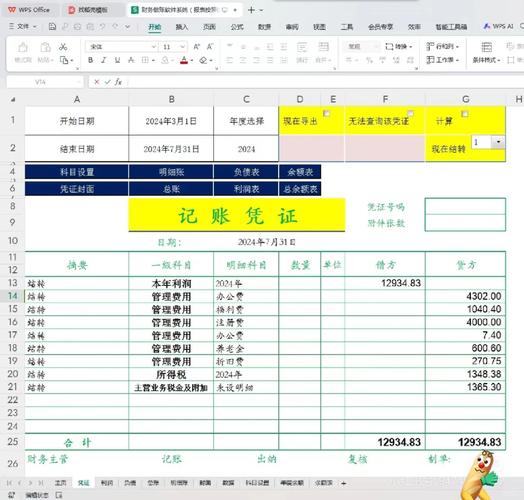Viewport: 524px width, 500px height.
Task: Increase font size with the A+ icon
Action: (x=197, y=47)
